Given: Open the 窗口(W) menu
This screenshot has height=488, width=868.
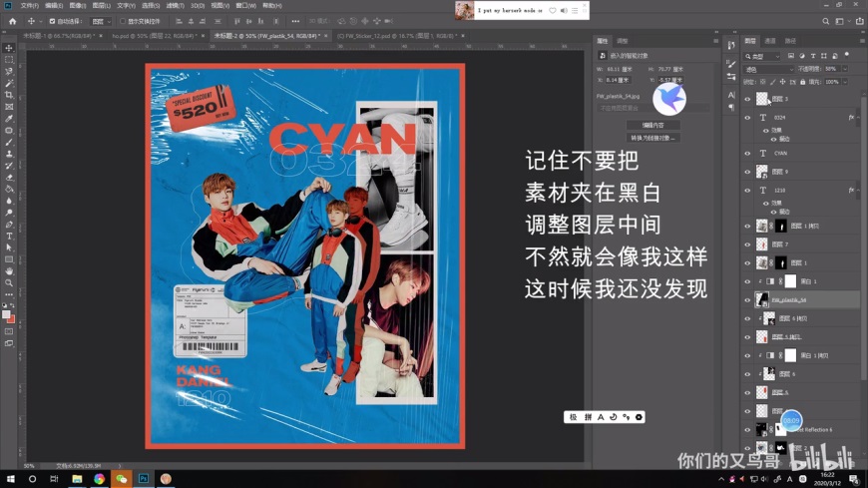Looking at the screenshot, I should pyautogui.click(x=245, y=6).
